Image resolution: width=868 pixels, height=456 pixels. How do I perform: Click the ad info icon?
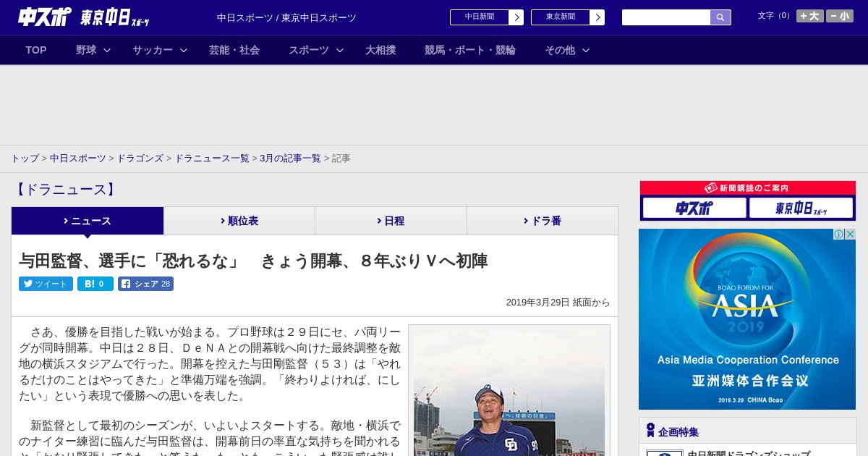(x=839, y=234)
